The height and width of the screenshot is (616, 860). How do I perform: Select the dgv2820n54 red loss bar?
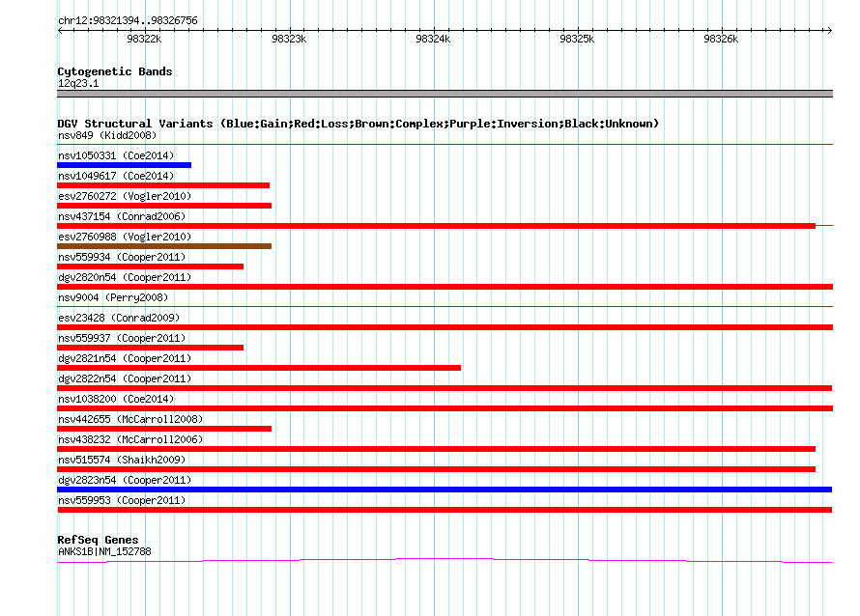coord(444,287)
